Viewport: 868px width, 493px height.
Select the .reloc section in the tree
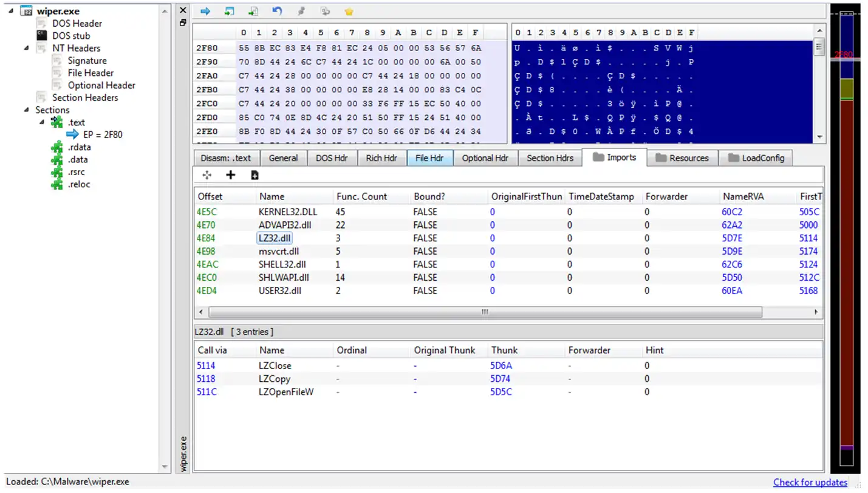click(79, 184)
